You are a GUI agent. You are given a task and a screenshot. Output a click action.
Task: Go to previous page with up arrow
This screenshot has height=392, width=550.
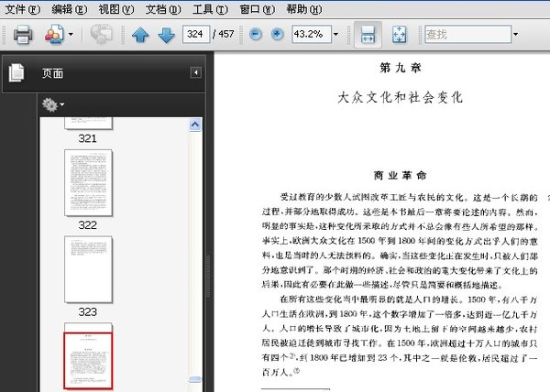(x=140, y=35)
